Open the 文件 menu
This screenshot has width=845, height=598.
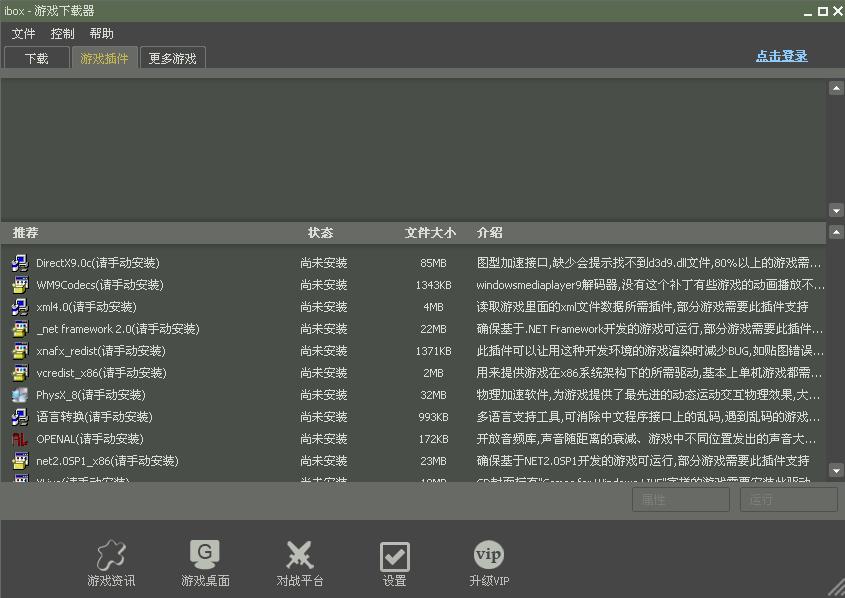coord(23,34)
